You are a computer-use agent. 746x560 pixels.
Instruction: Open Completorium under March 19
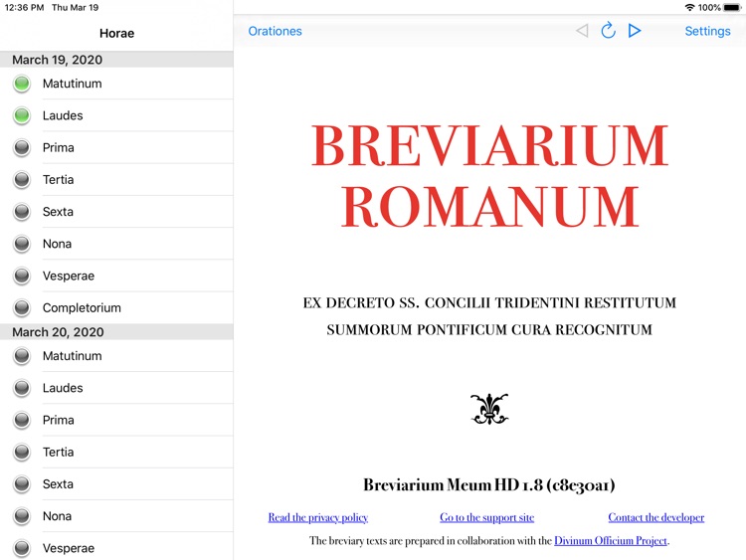[116, 307]
